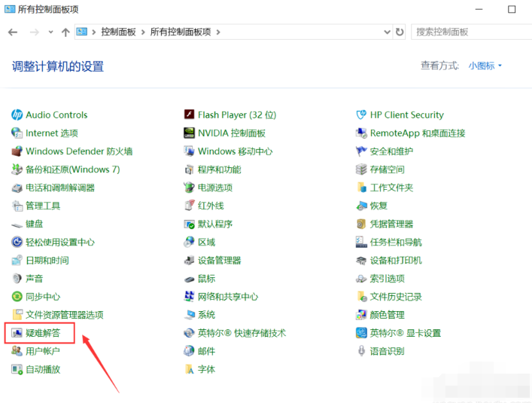
Task: Click the 搜索控制面板 search field
Action: click(x=470, y=32)
